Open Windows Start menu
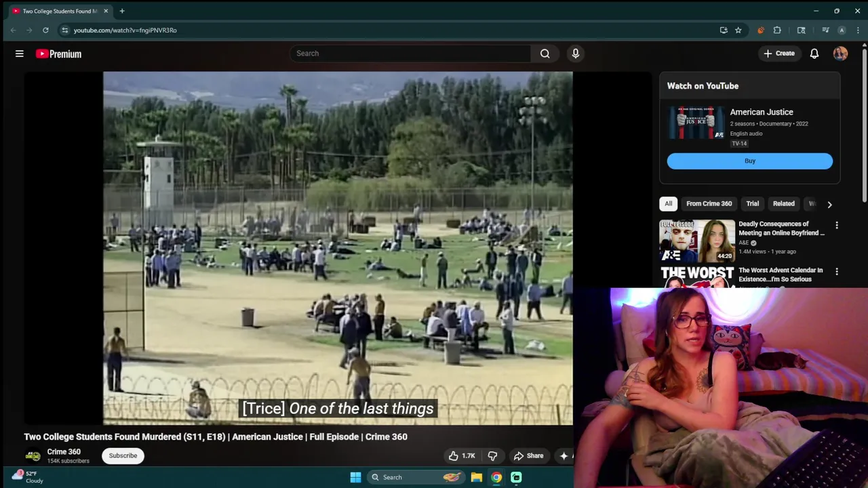This screenshot has height=488, width=868. click(355, 477)
